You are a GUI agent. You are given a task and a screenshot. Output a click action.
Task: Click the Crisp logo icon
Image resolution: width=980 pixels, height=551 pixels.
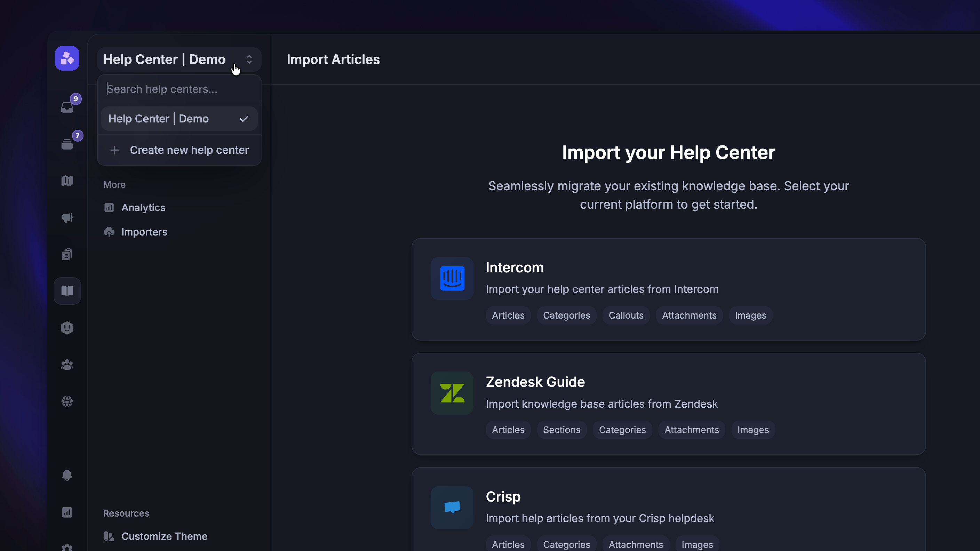pyautogui.click(x=452, y=508)
